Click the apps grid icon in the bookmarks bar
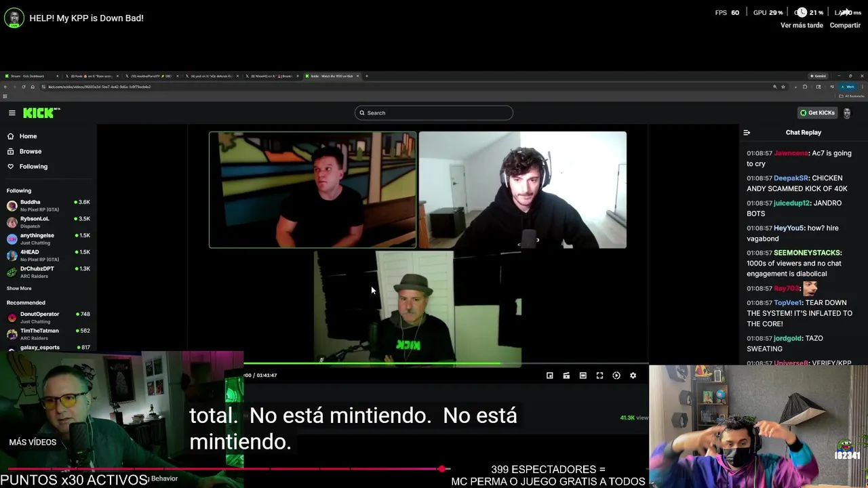 pos(5,96)
